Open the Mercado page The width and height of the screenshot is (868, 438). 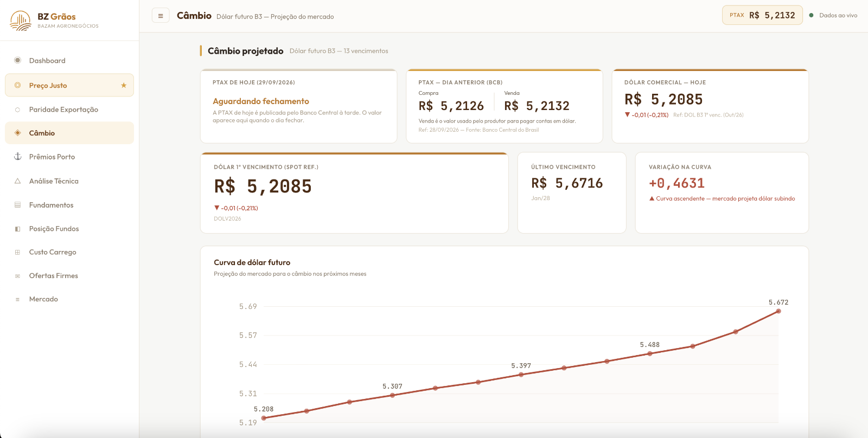click(x=69, y=299)
